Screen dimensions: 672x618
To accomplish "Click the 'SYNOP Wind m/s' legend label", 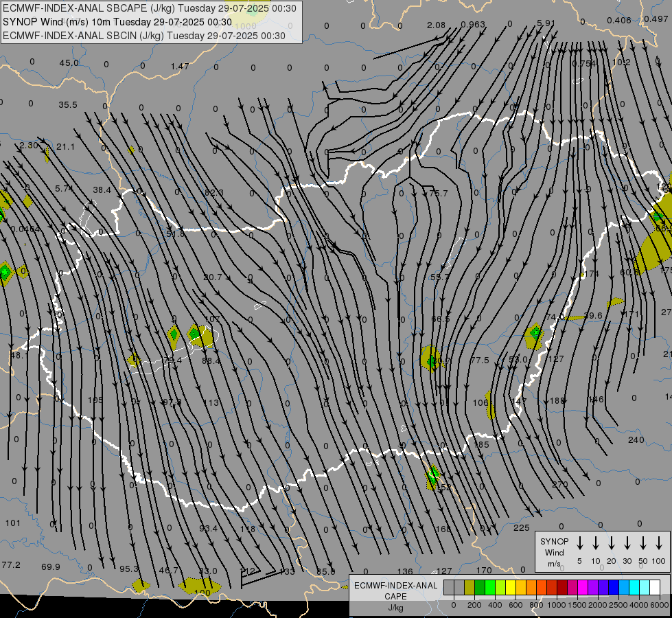I will click(554, 552).
